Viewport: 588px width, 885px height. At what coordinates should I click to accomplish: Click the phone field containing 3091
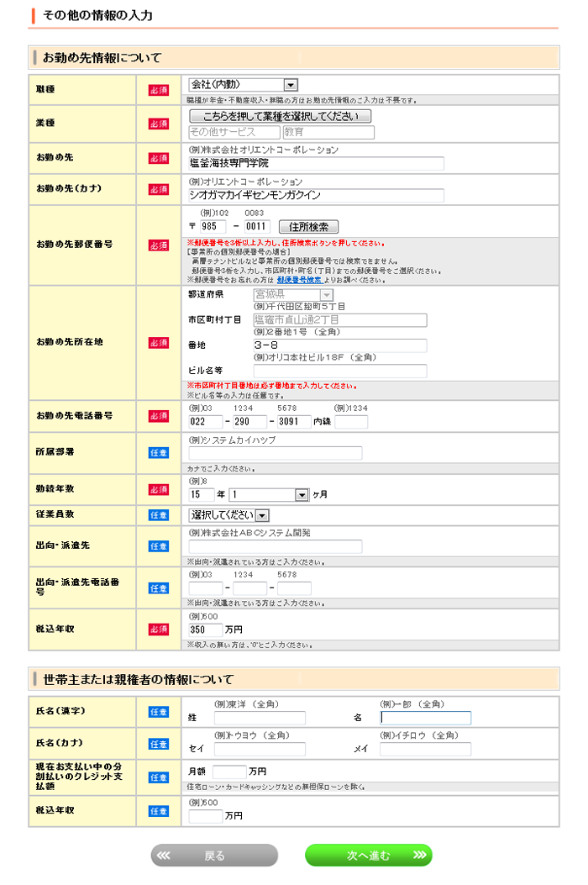pyautogui.click(x=294, y=422)
